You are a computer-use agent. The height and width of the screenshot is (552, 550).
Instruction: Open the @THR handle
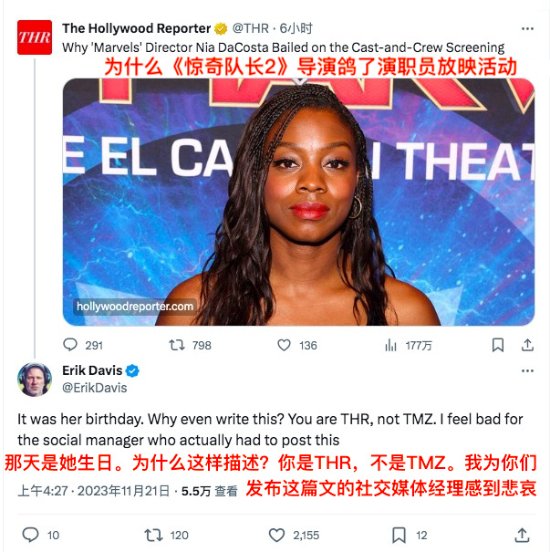(250, 28)
